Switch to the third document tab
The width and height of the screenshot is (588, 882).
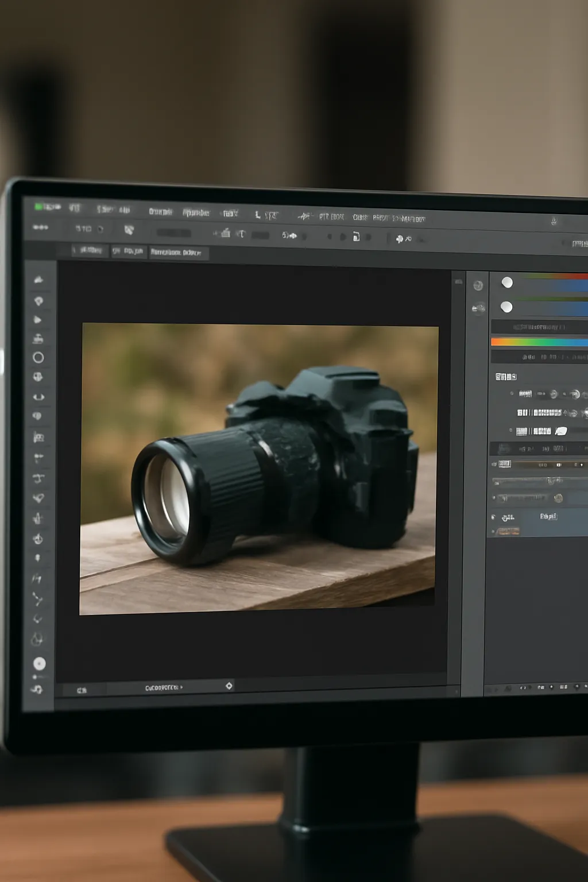click(179, 253)
